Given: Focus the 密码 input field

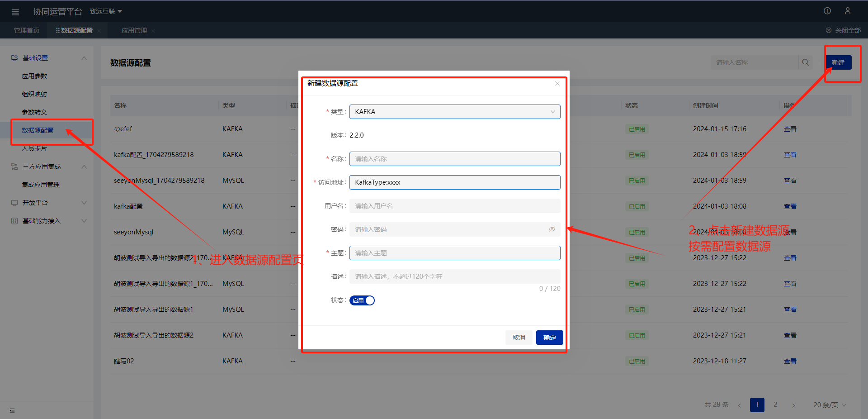Looking at the screenshot, I should pyautogui.click(x=455, y=229).
